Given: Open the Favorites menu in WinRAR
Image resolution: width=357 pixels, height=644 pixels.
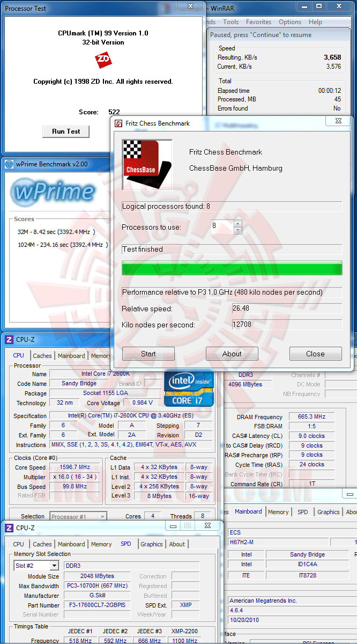Looking at the screenshot, I should tap(258, 22).
